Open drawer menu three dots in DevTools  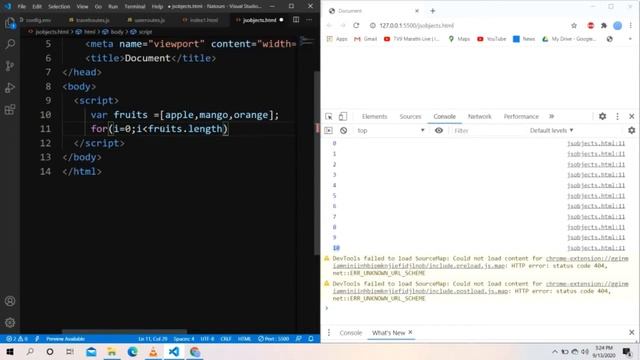point(329,333)
